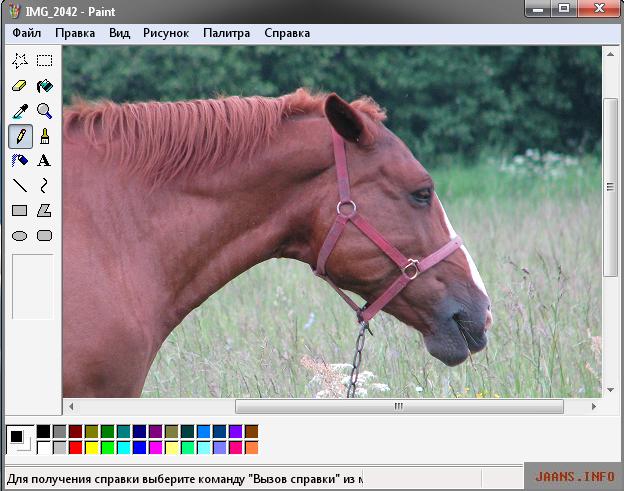Activate the Text tool
Viewport: 624px width, 491px height.
click(44, 160)
